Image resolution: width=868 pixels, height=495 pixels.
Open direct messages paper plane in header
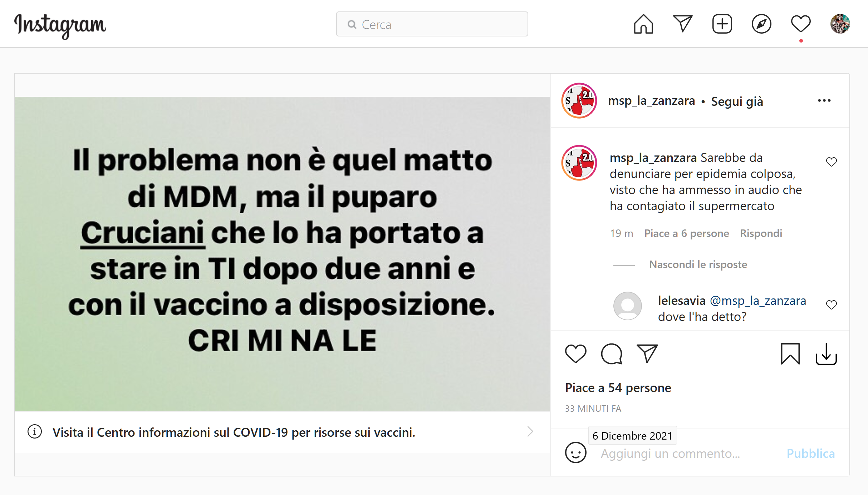point(683,24)
